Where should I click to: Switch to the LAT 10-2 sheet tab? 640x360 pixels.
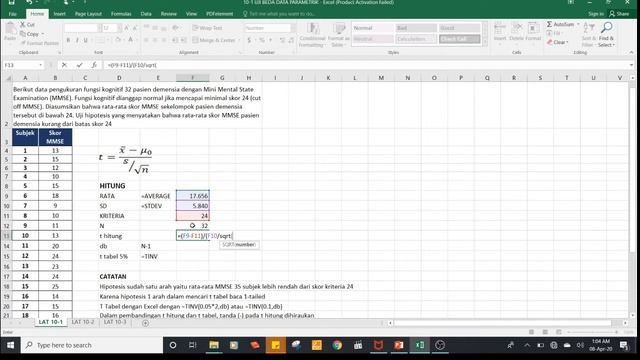[83, 322]
